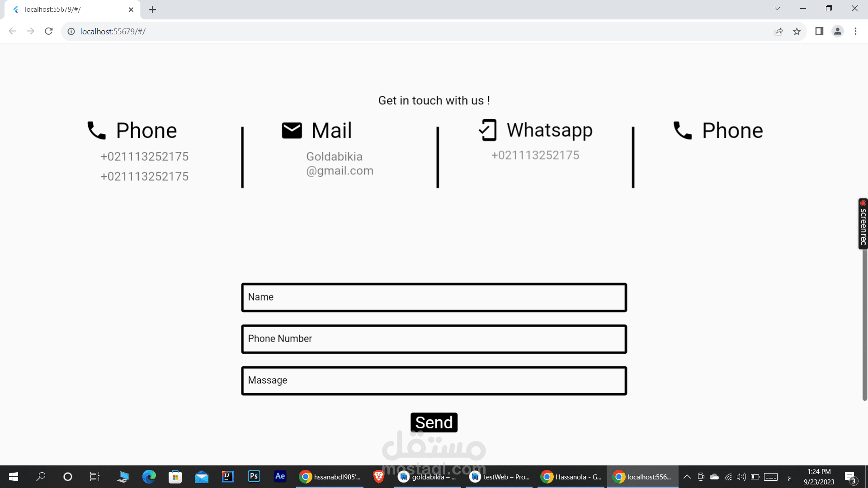Bookmark this page with star icon
The height and width of the screenshot is (488, 868).
click(x=797, y=31)
